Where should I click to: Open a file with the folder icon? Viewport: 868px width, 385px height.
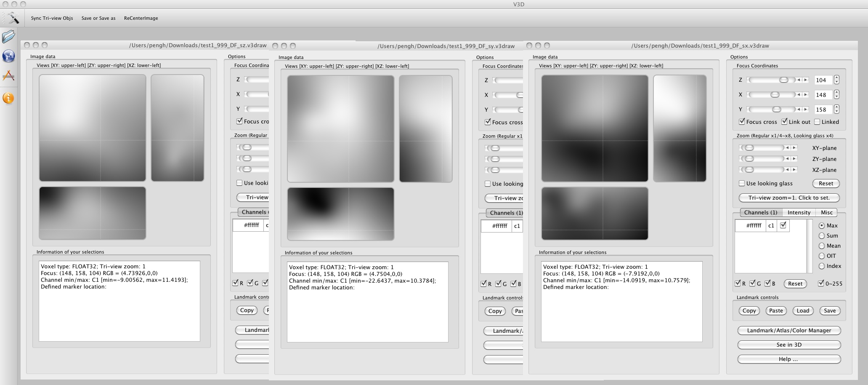(x=8, y=37)
